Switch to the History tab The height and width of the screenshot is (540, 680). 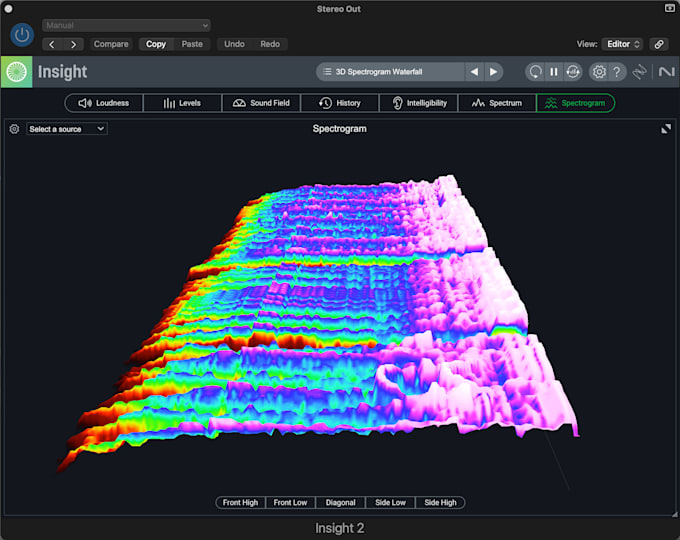coord(340,103)
